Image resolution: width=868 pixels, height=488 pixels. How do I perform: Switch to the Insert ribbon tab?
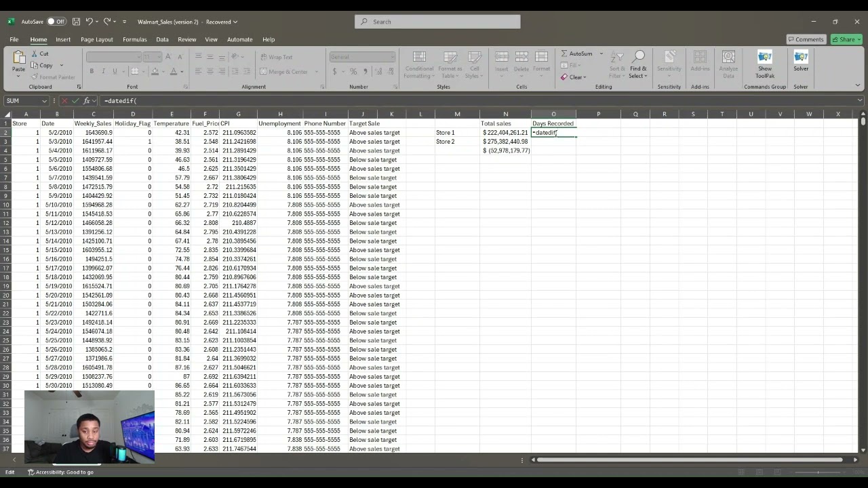pos(63,39)
